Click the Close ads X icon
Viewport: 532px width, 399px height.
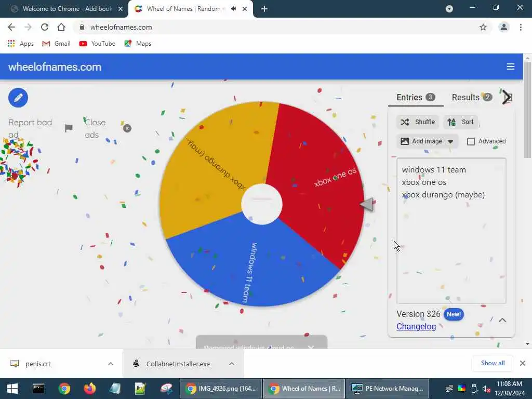(x=127, y=128)
